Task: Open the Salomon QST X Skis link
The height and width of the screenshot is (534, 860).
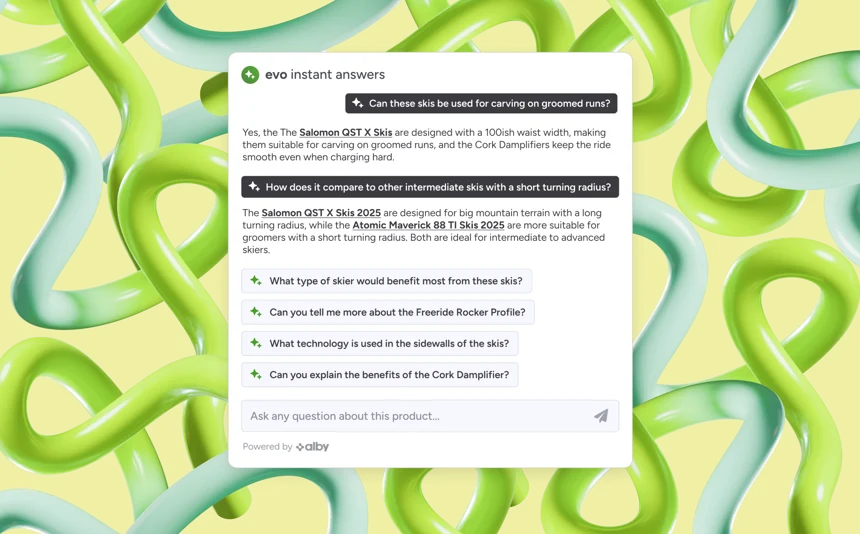Action: tap(346, 133)
